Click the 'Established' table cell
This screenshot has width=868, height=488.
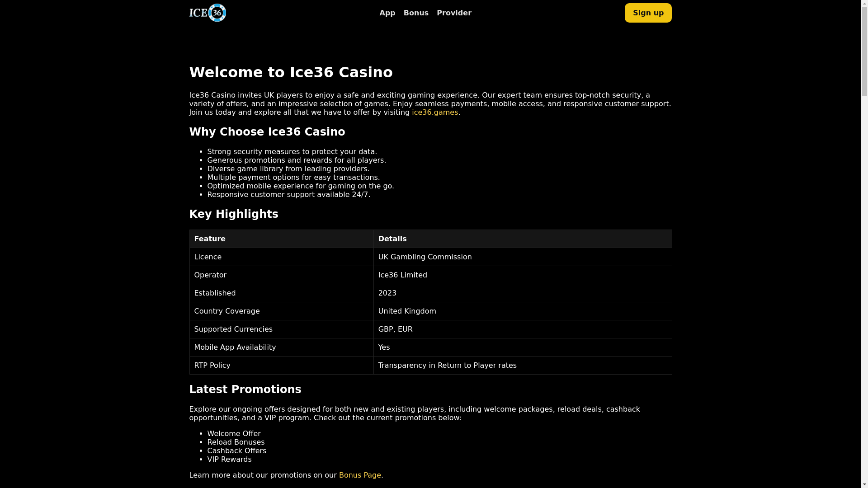point(281,293)
